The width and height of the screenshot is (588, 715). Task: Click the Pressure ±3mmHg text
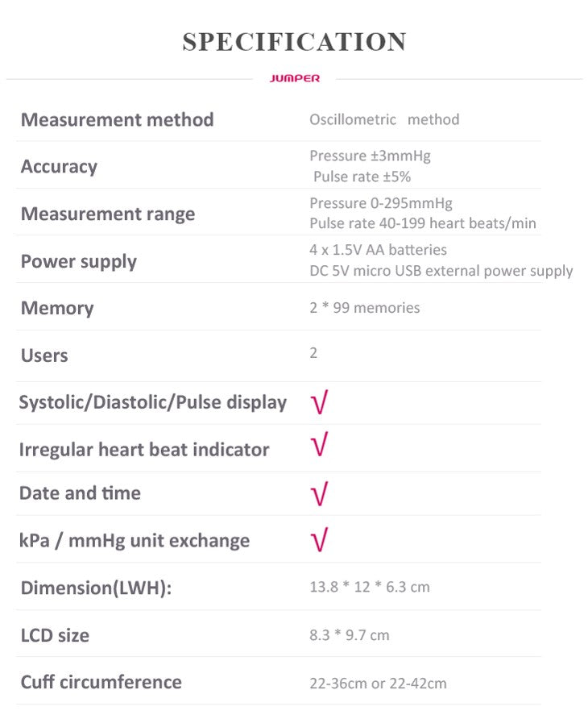pyautogui.click(x=370, y=156)
